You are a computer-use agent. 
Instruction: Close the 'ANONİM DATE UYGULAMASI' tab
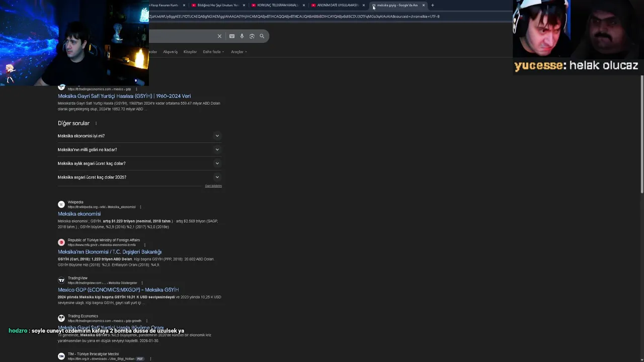[x=364, y=5]
